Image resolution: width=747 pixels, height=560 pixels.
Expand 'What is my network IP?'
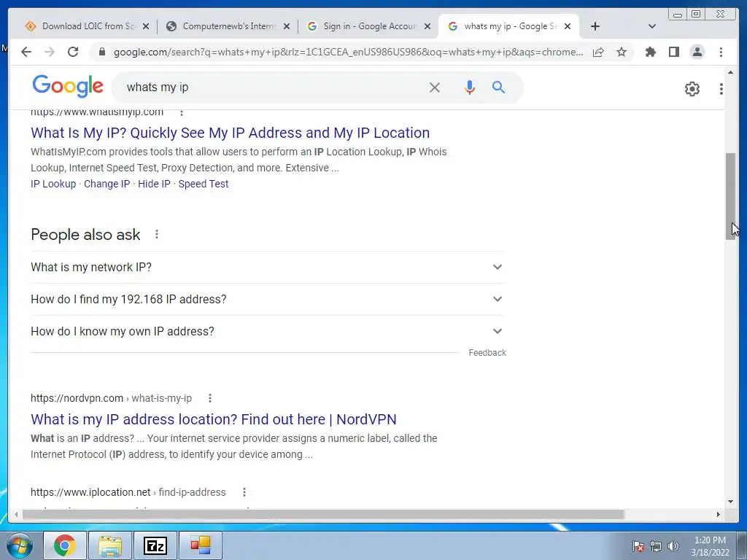(268, 267)
